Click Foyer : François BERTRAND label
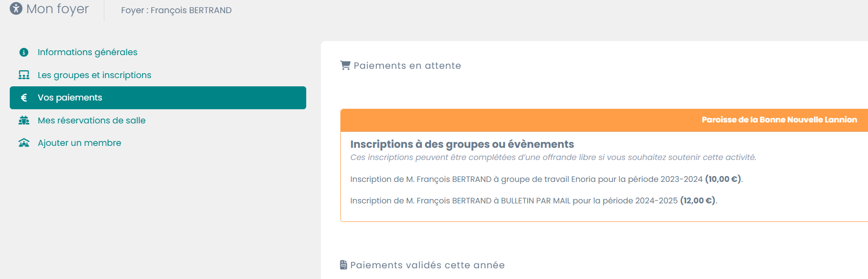This screenshot has height=279, width=868. pos(176,10)
